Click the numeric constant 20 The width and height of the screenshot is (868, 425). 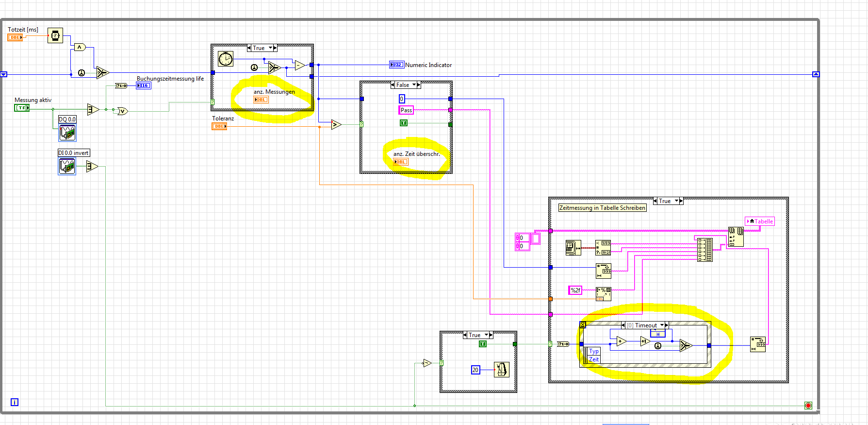pyautogui.click(x=475, y=370)
